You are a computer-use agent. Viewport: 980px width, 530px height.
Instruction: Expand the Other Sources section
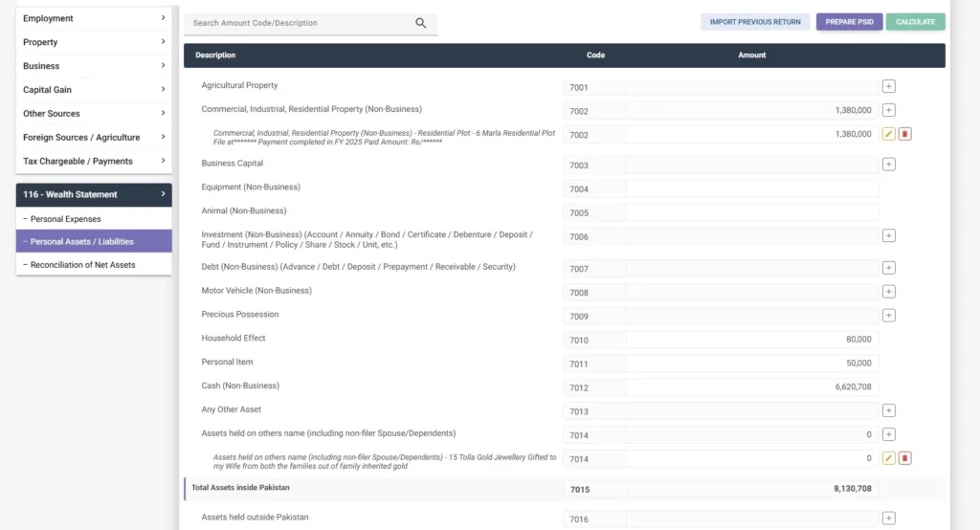coord(94,113)
